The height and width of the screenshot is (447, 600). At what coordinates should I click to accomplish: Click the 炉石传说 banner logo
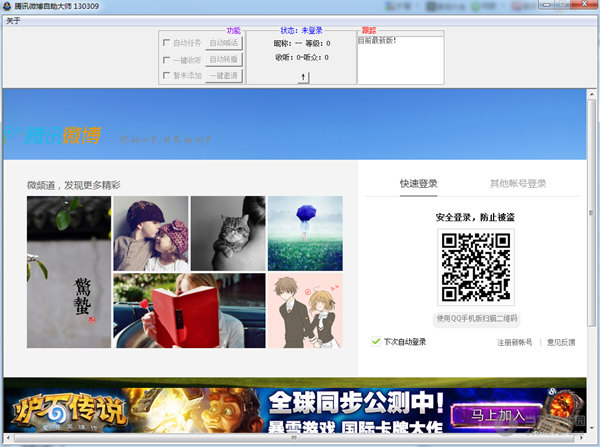(x=69, y=411)
